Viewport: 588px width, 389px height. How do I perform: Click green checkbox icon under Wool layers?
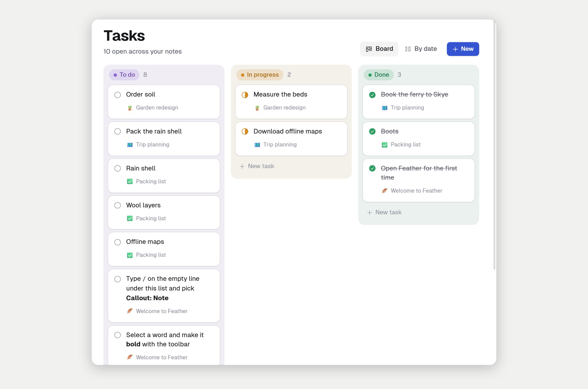point(130,218)
